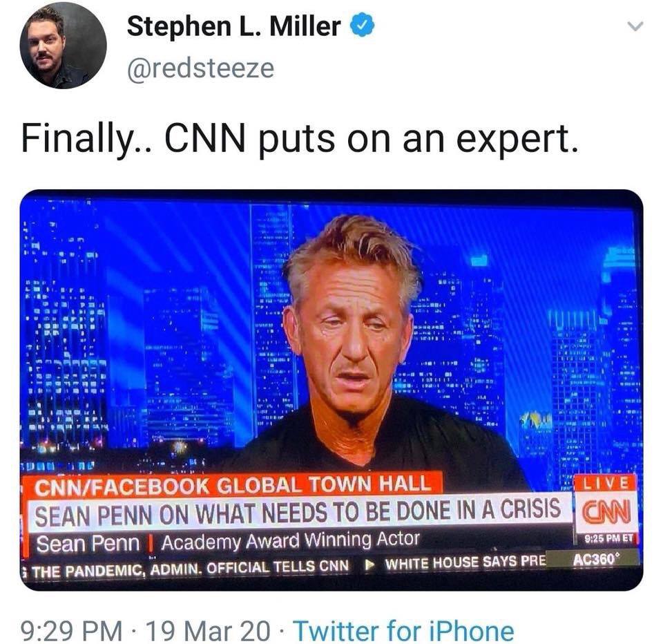Click the Academy Award Winning Actor caption
Image resolution: width=663 pixels, height=644 pixels.
point(290,540)
